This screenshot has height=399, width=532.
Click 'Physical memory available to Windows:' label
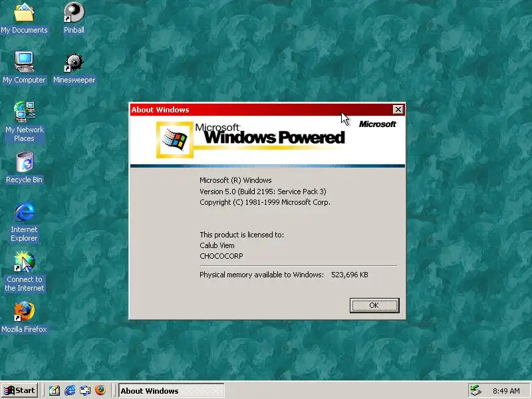coord(261,275)
